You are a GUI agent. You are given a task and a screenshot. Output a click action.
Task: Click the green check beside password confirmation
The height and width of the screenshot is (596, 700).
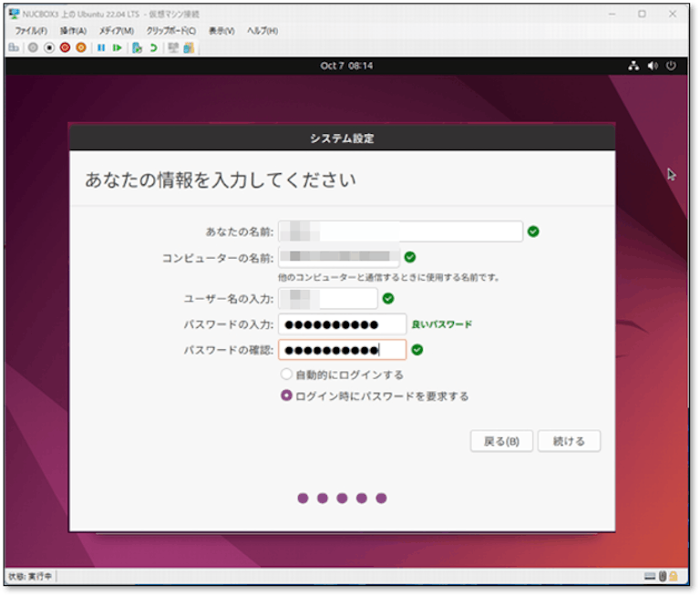[x=417, y=350]
